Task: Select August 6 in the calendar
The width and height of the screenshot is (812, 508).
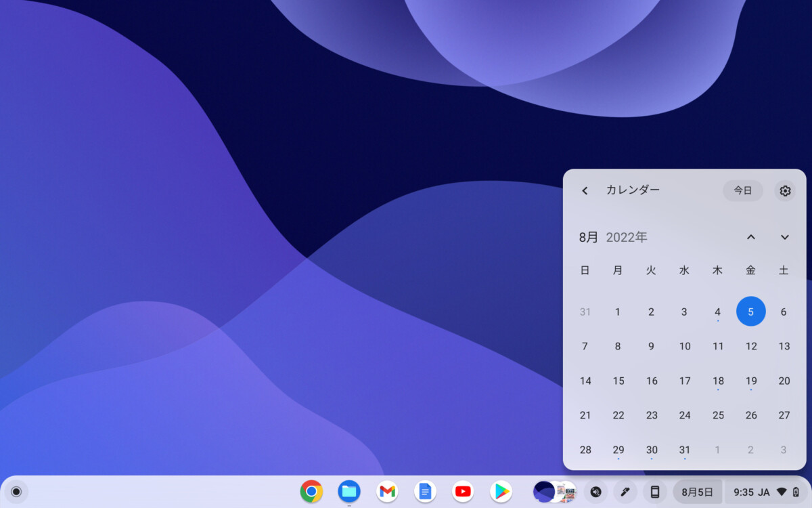Action: [784, 312]
